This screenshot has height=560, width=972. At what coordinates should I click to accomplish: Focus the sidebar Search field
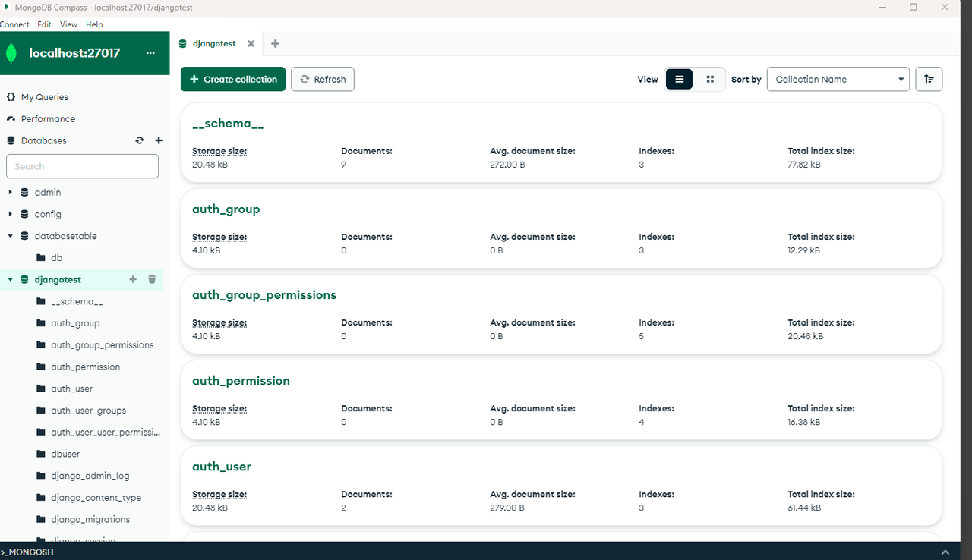click(x=82, y=166)
